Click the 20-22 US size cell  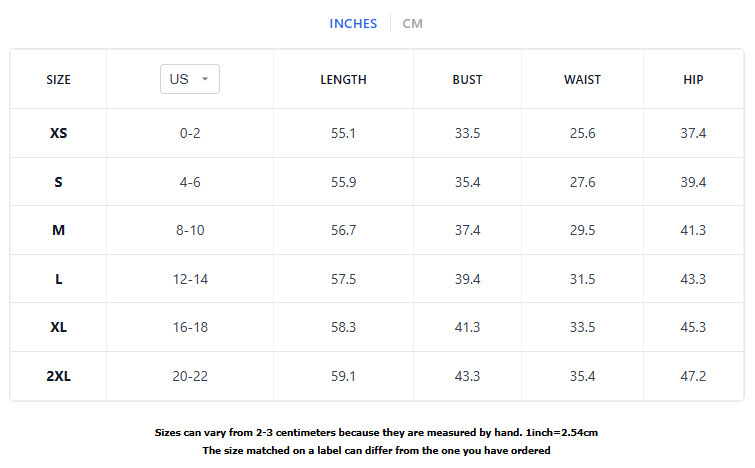pyautogui.click(x=190, y=376)
